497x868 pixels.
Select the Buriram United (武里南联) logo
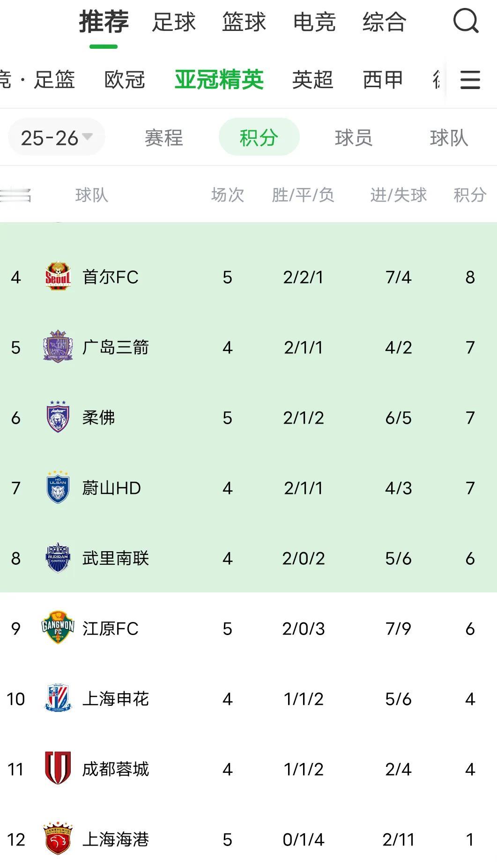pyautogui.click(x=59, y=558)
